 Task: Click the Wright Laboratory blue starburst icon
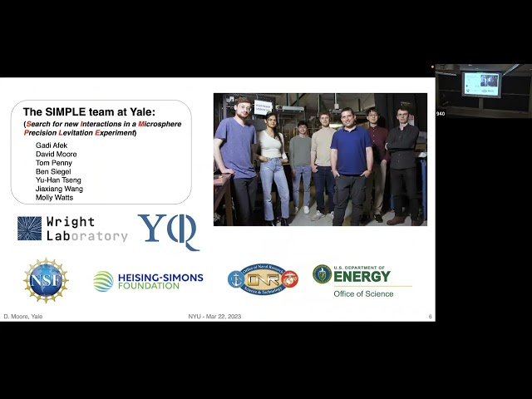pyautogui.click(x=30, y=229)
